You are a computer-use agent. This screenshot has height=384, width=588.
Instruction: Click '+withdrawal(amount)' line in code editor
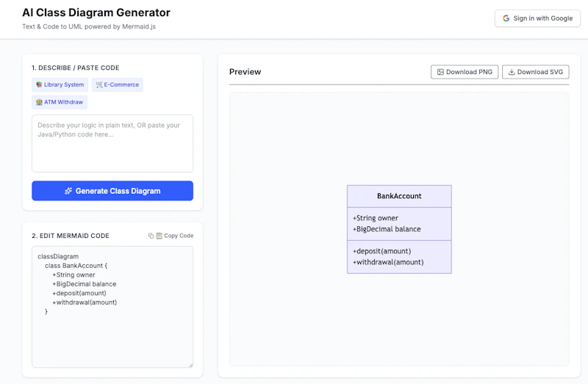(85, 303)
